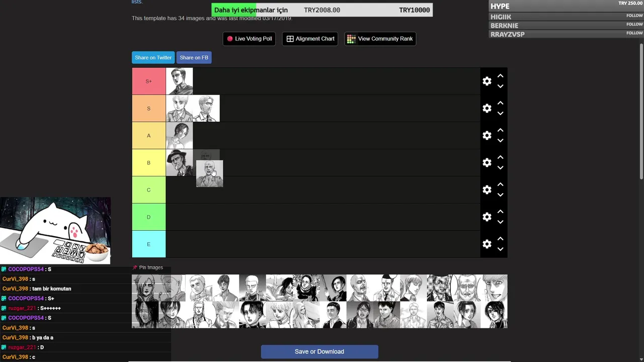The height and width of the screenshot is (362, 644).
Task: Click the donation goal progress bar
Action: [322, 10]
